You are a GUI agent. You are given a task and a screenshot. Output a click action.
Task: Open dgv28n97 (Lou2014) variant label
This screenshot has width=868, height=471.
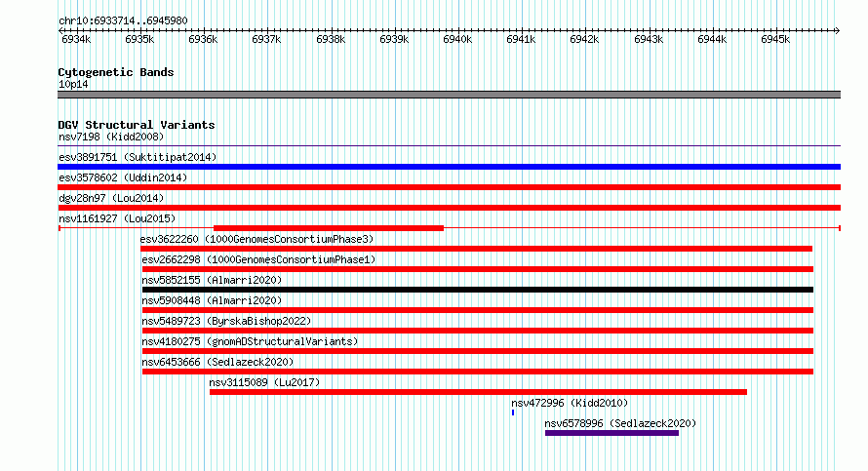pyautogui.click(x=111, y=198)
